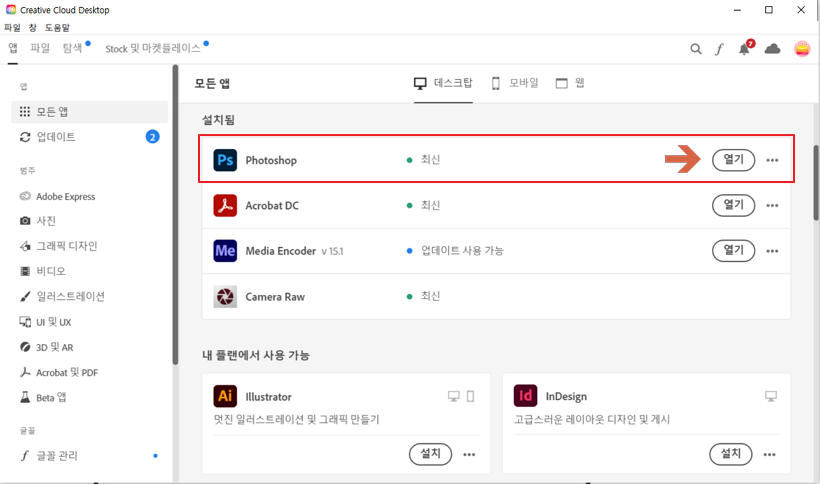Click the 최신 status in Camera Raw row
Screen dimensions: 820x484
430,296
